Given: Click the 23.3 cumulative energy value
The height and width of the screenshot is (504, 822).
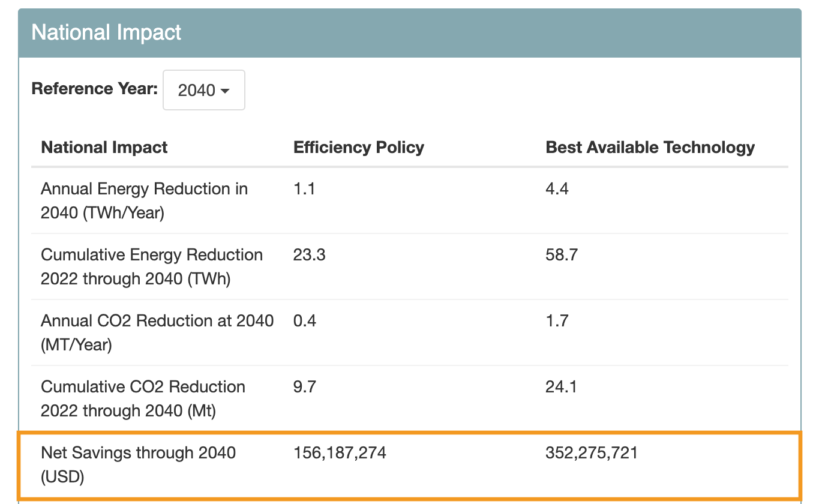Looking at the screenshot, I should 309,255.
